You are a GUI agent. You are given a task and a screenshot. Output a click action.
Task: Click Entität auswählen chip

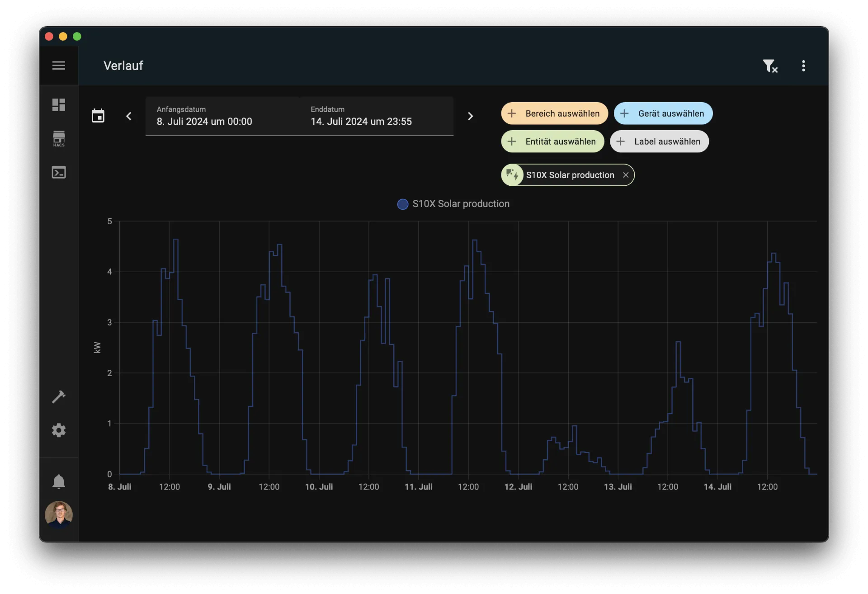552,141
